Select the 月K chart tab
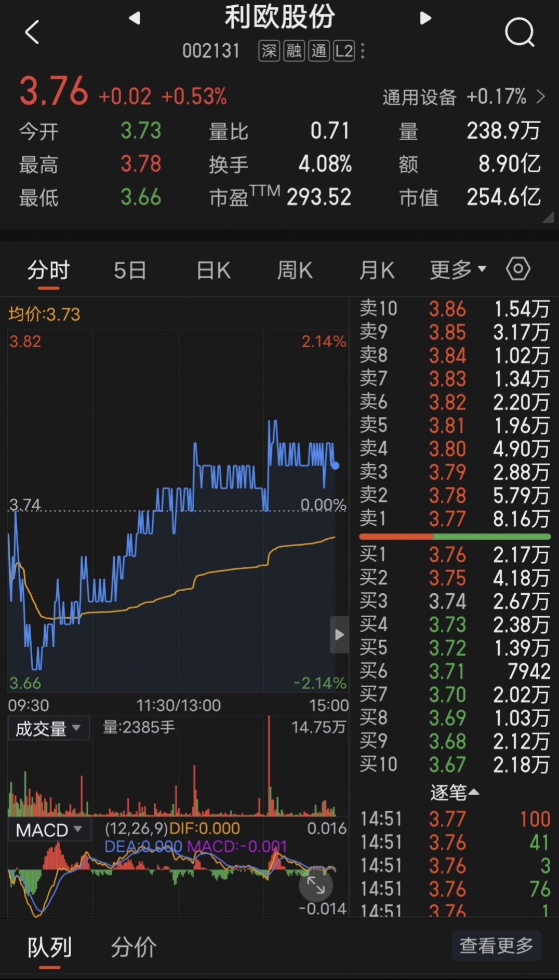This screenshot has height=980, width=559. point(377,270)
